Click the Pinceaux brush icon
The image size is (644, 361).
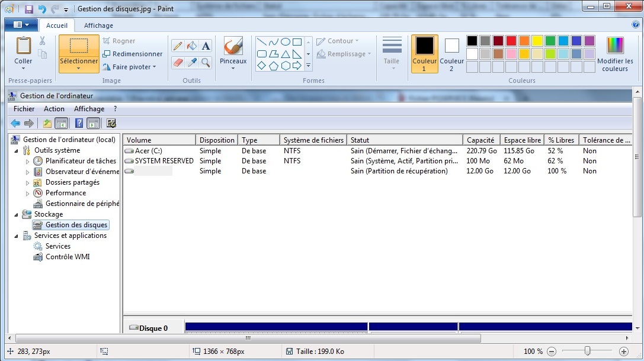pyautogui.click(x=233, y=46)
